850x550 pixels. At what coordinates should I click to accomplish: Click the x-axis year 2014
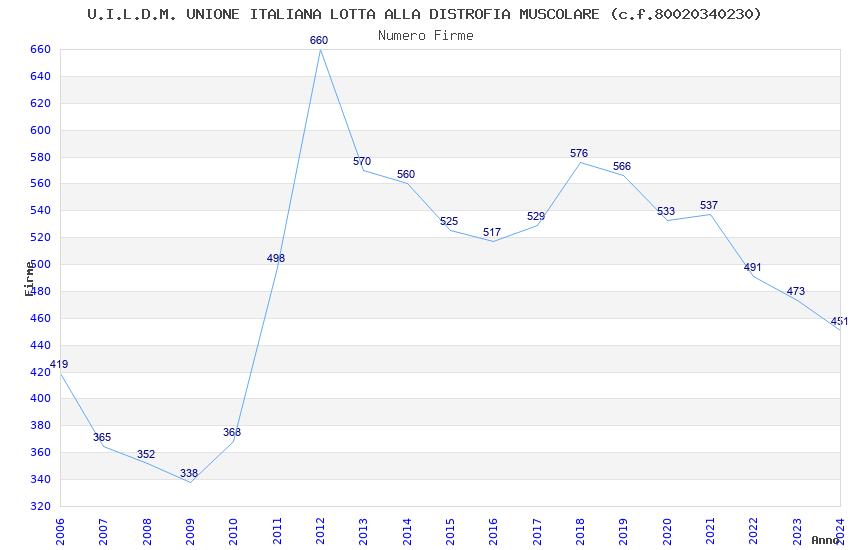407,532
